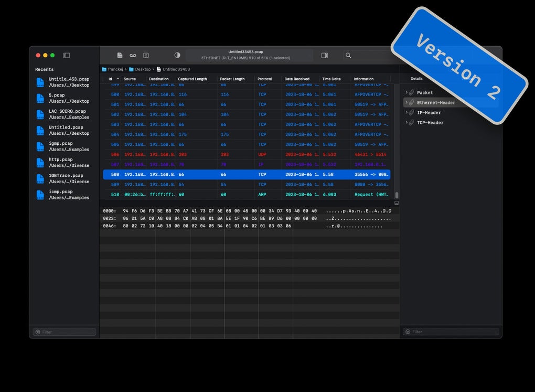Focus the Recents sidebar Filter field

pos(64,332)
